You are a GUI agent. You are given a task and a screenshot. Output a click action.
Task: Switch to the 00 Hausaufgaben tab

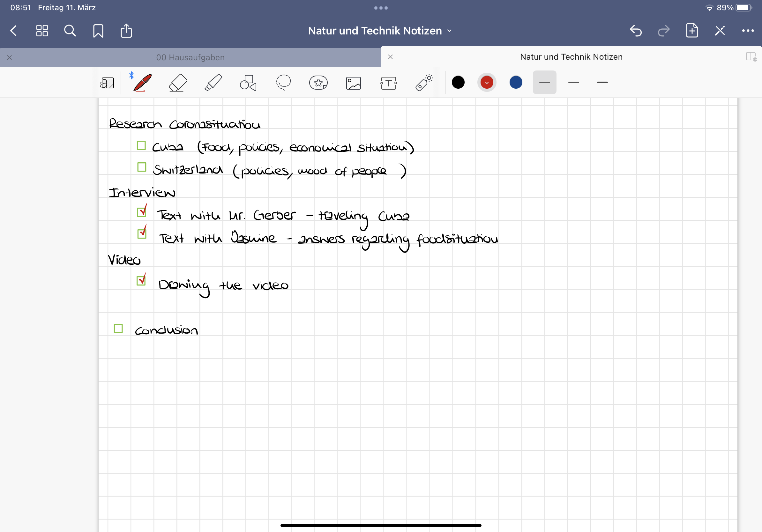[x=190, y=57]
